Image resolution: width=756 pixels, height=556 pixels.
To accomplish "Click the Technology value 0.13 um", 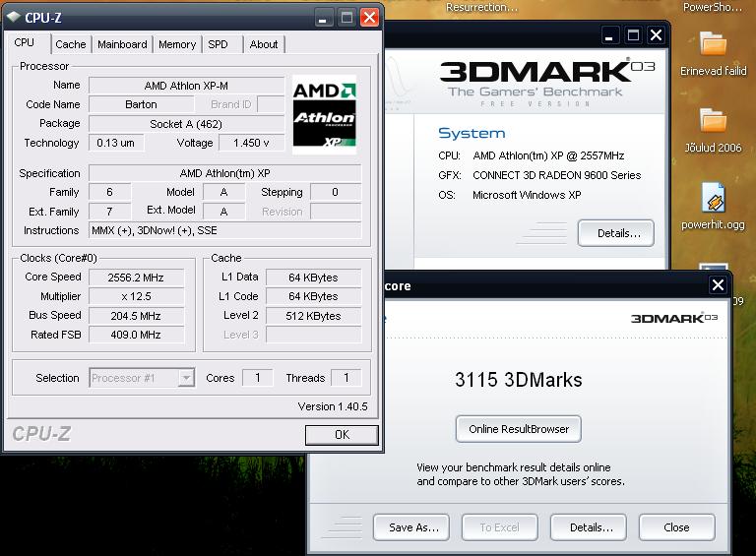I will click(116, 143).
